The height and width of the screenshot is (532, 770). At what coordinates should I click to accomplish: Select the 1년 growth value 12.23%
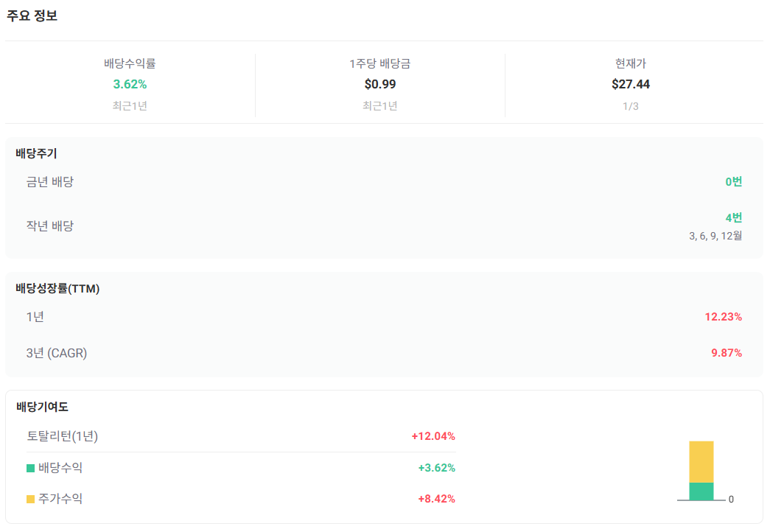pyautogui.click(x=725, y=317)
